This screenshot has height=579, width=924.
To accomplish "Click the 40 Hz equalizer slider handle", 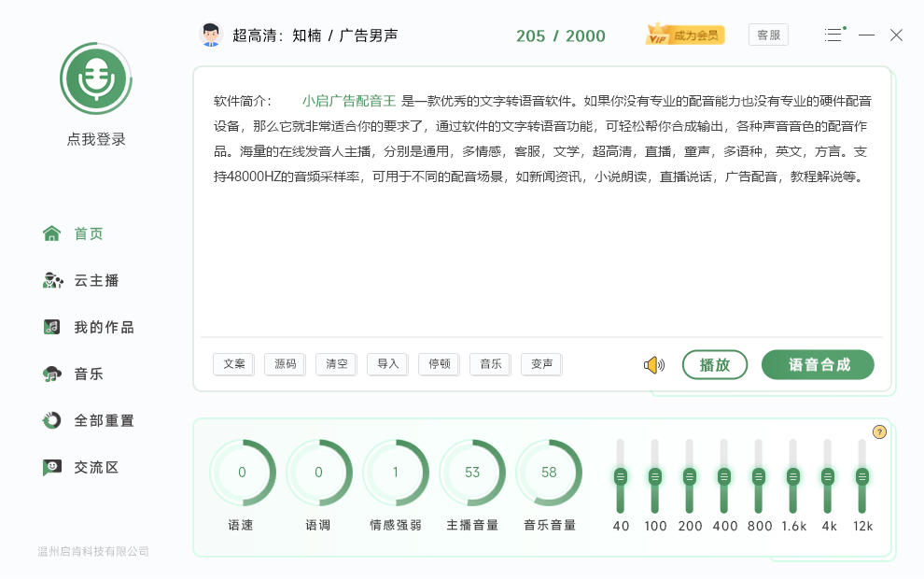I will tap(621, 476).
